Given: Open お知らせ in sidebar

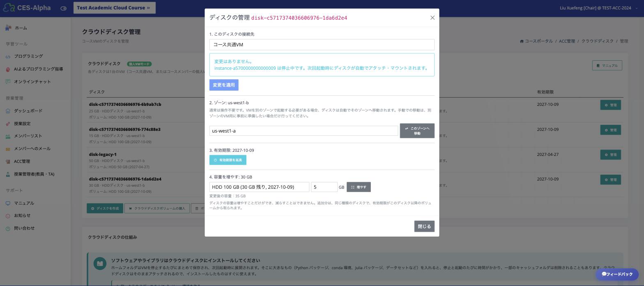Looking at the screenshot, I should coord(22,215).
